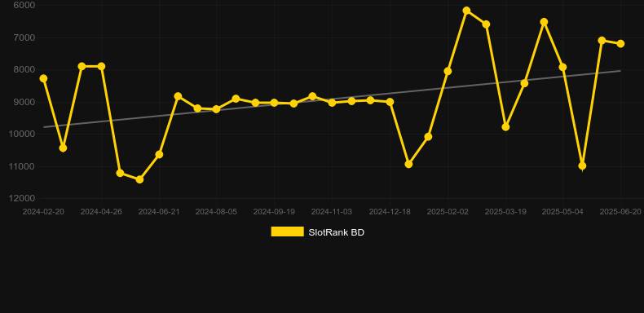Viewport: 644px width, 313px height.
Task: Click the best-rank data point near 6000
Action: [x=466, y=11]
